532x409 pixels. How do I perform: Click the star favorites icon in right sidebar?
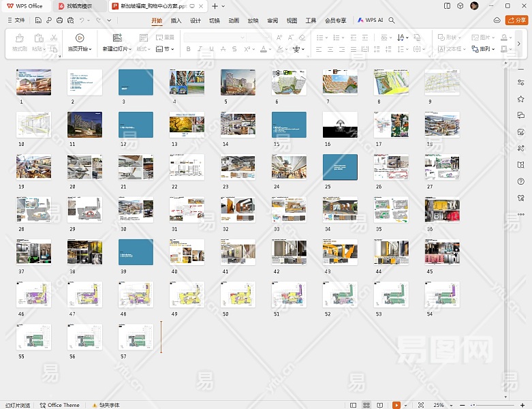[x=520, y=99]
